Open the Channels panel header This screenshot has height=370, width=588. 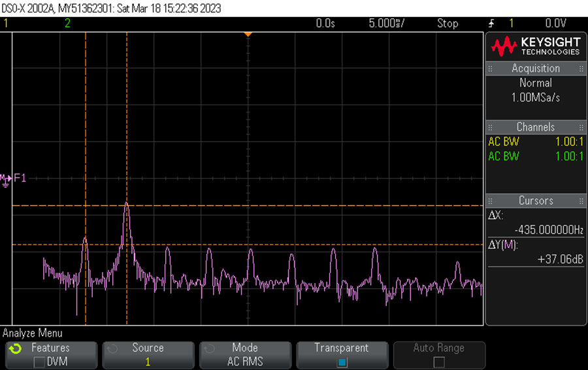coord(536,127)
